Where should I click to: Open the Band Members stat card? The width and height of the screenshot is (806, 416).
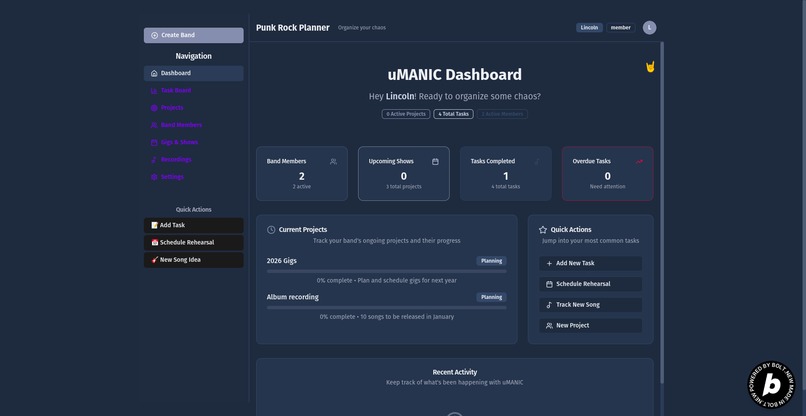(x=302, y=174)
